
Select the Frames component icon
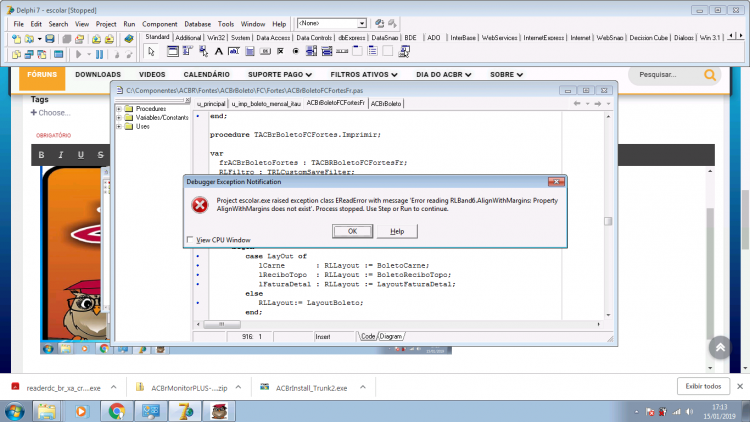[173, 51]
